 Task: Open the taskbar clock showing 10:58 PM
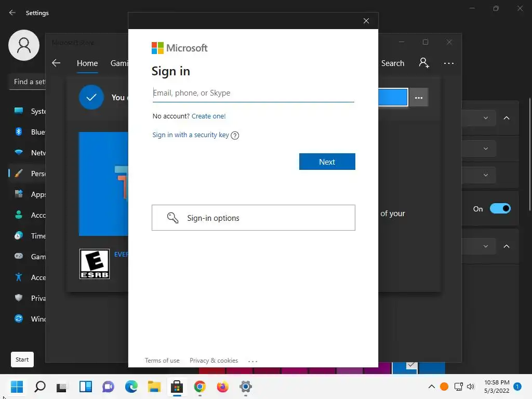click(x=497, y=387)
